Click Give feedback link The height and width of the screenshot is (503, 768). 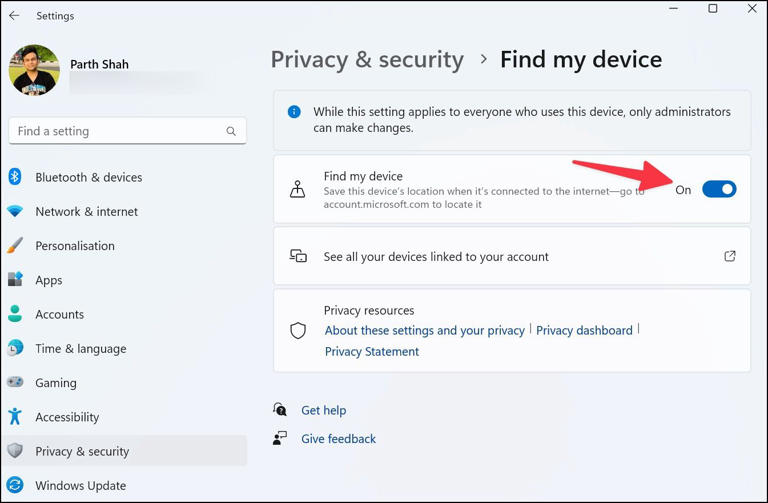coord(338,438)
